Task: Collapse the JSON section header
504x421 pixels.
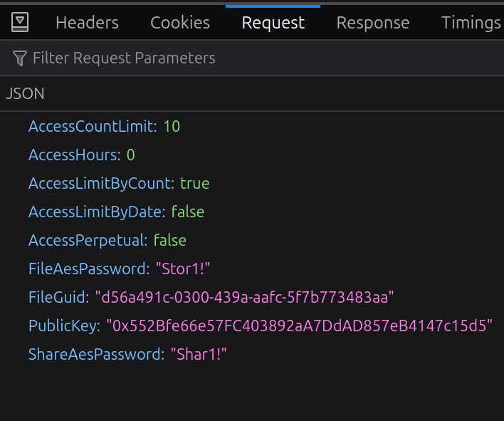Action: pyautogui.click(x=25, y=93)
